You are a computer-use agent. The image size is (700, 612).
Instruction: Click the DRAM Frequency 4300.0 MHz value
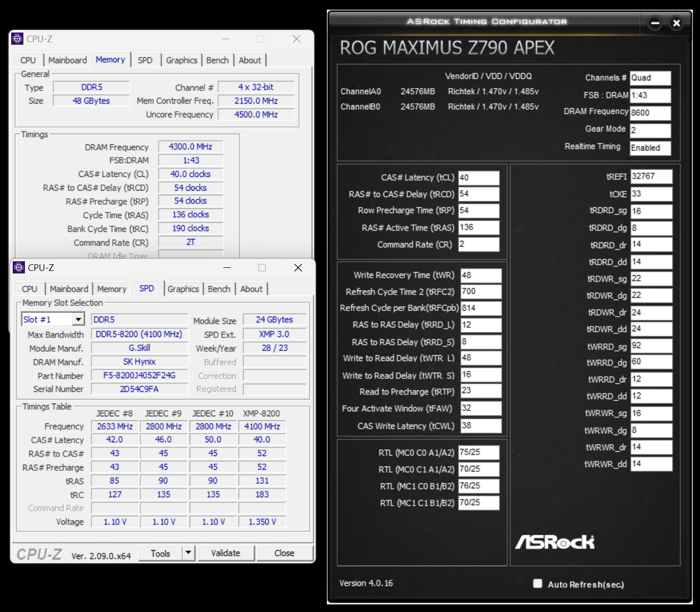(x=191, y=146)
